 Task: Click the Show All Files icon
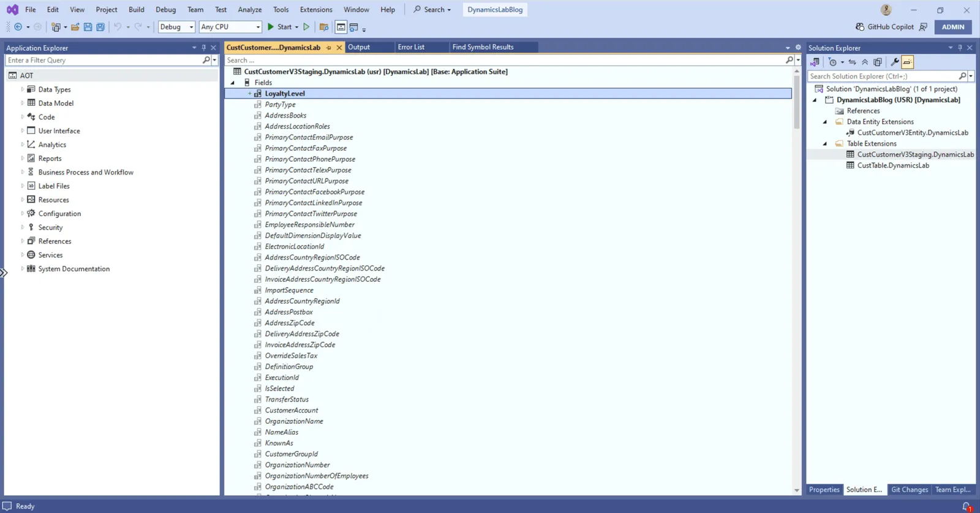point(878,62)
